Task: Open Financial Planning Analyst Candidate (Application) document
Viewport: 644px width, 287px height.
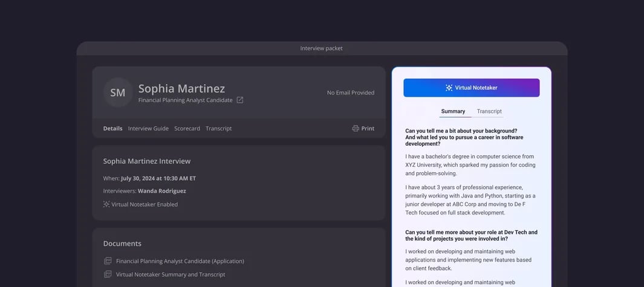Action: (180, 261)
